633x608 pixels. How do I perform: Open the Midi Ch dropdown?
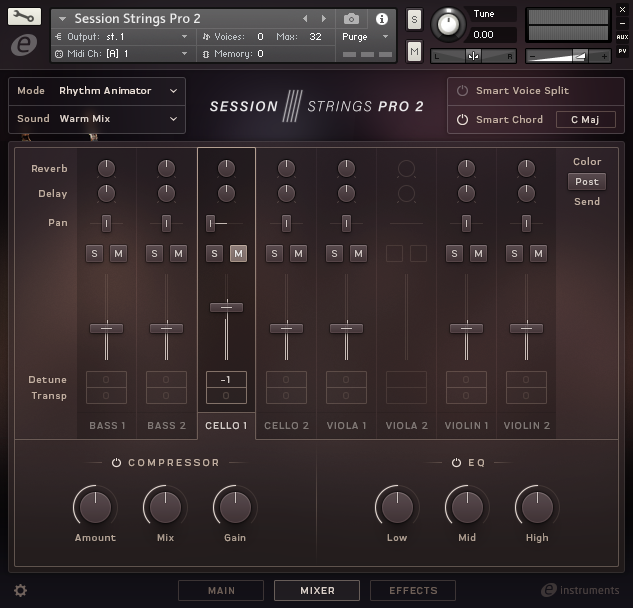click(x=121, y=54)
